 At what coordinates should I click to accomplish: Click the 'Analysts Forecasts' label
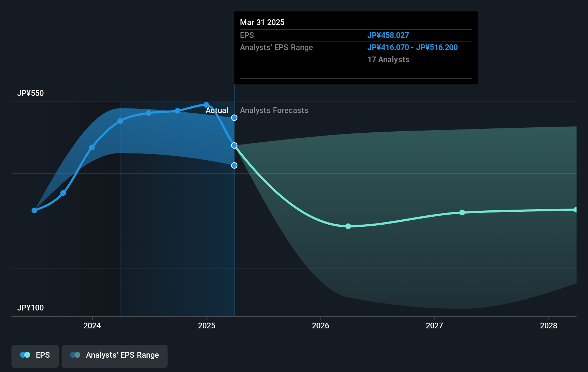274,110
